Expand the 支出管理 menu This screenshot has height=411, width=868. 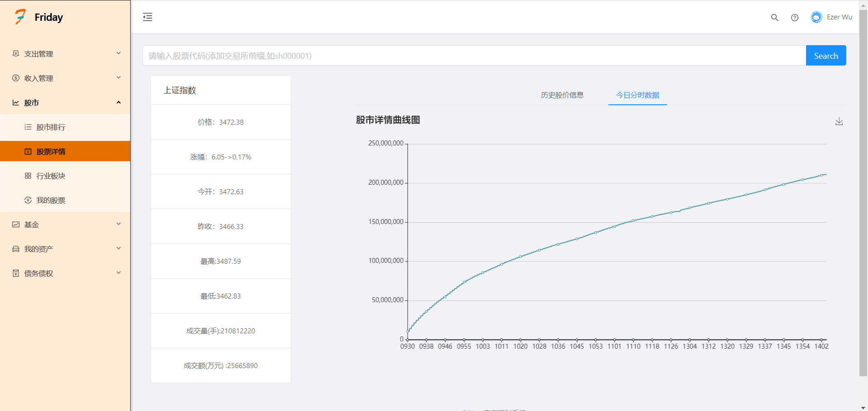click(65, 54)
